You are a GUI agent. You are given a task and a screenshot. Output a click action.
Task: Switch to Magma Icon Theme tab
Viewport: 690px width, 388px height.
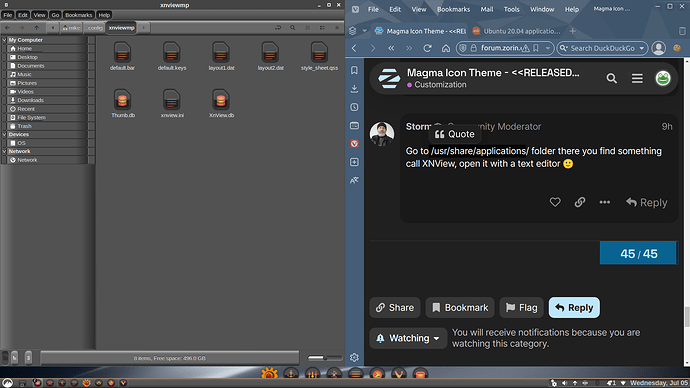point(420,31)
